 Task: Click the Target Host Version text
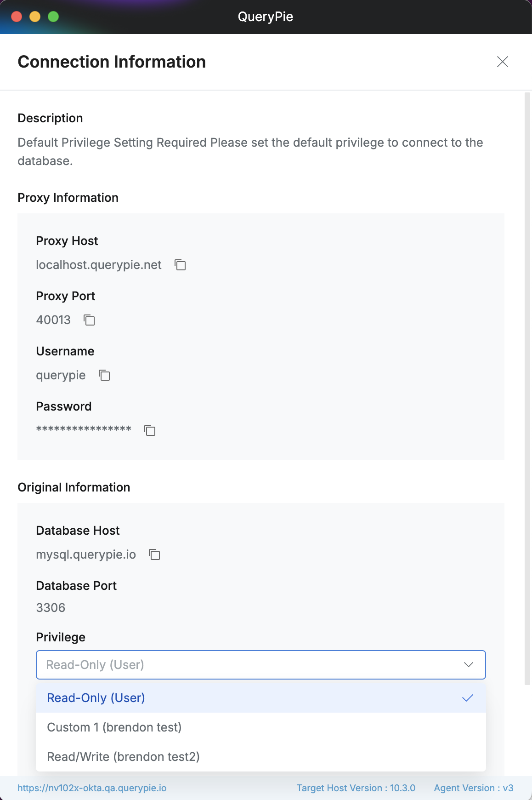coord(356,788)
